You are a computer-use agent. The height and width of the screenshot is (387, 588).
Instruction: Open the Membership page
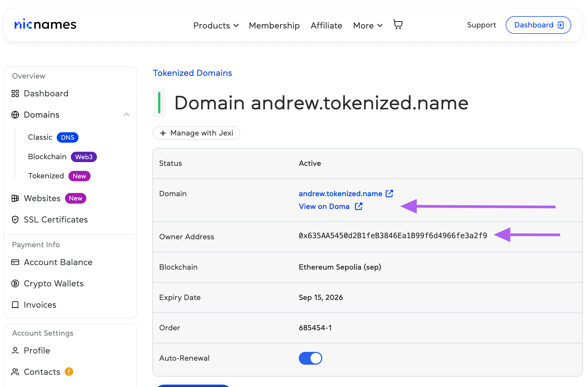(274, 26)
